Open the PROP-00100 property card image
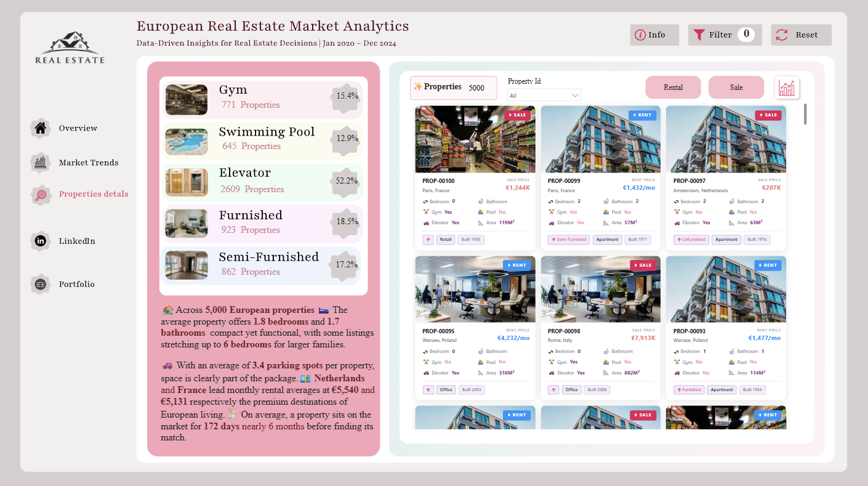The width and height of the screenshot is (868, 486). pos(475,139)
